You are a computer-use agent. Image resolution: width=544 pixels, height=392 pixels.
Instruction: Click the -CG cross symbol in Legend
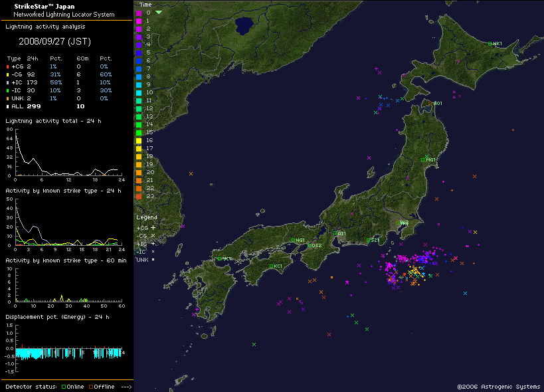click(x=153, y=235)
